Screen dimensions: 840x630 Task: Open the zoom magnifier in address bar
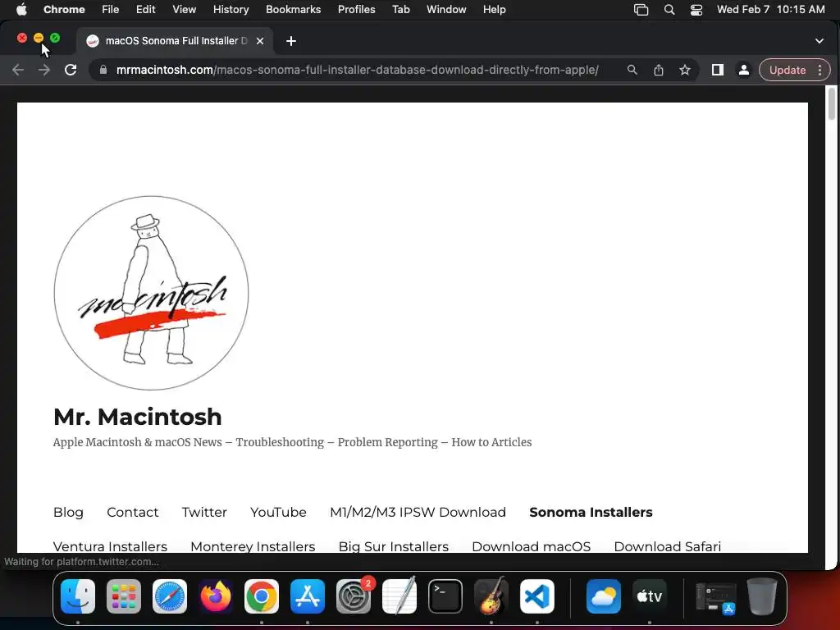[632, 71]
